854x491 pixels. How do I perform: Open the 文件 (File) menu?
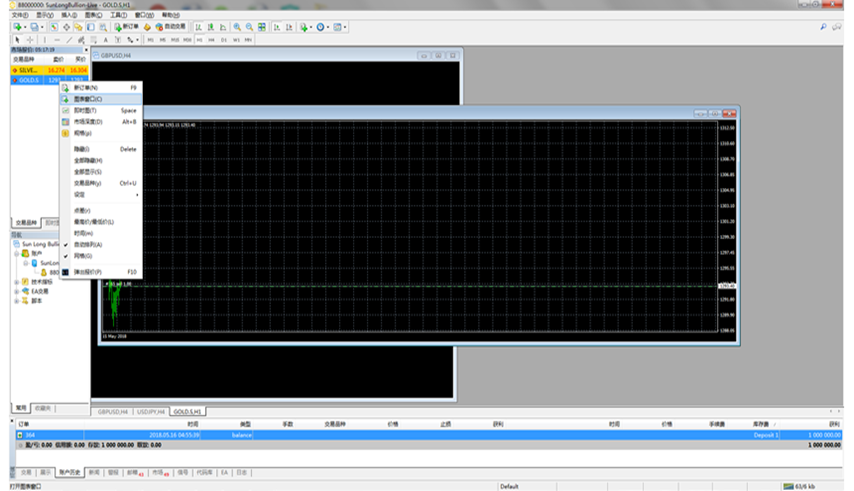(x=19, y=16)
